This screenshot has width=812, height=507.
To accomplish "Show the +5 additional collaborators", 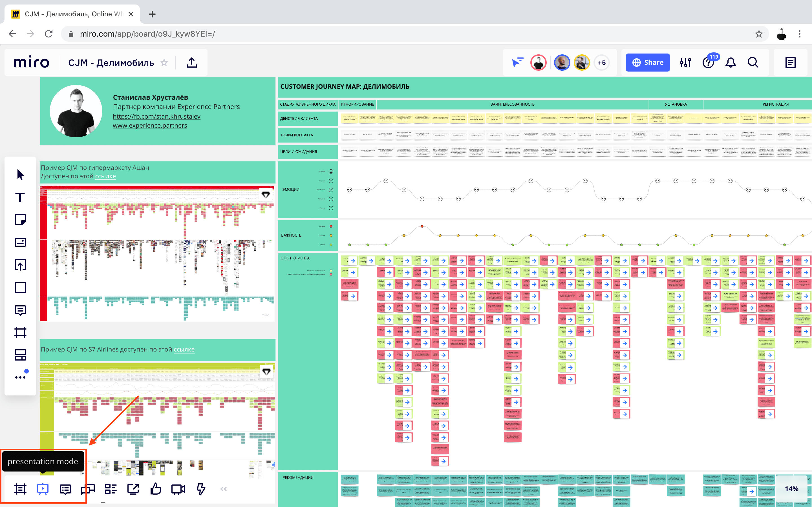I will tap(602, 63).
